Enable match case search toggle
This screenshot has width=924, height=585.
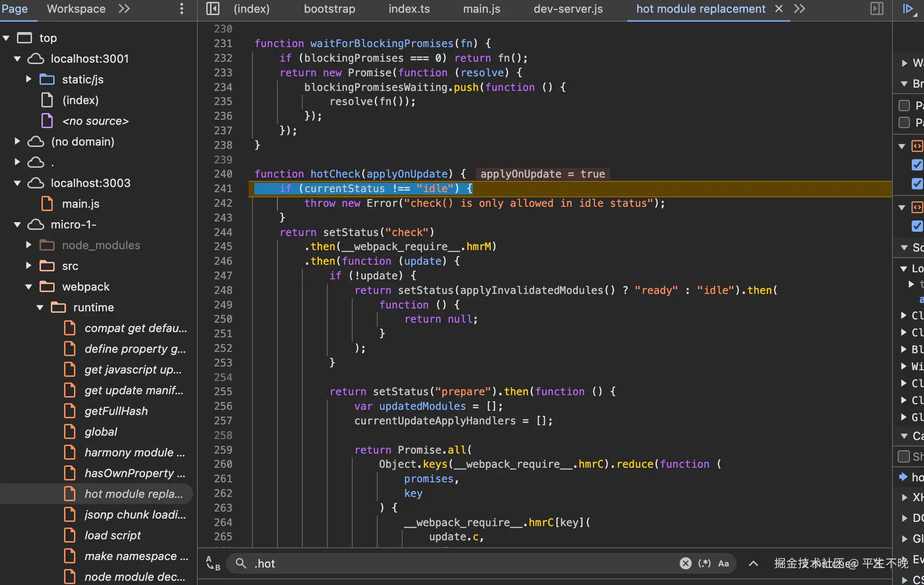(723, 563)
